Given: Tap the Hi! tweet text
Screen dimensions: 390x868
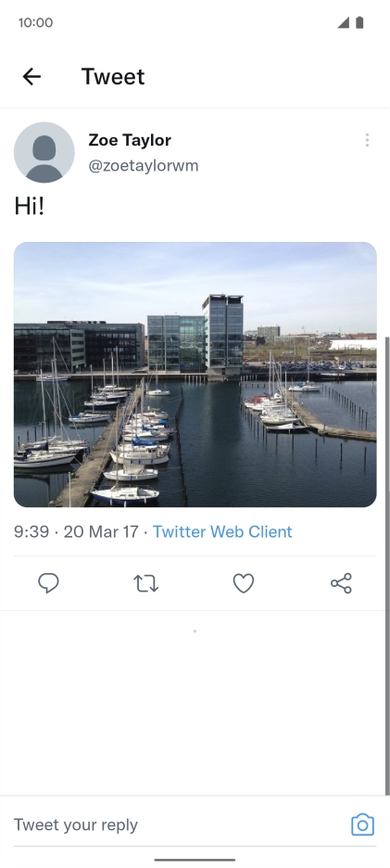Looking at the screenshot, I should click(x=29, y=207).
